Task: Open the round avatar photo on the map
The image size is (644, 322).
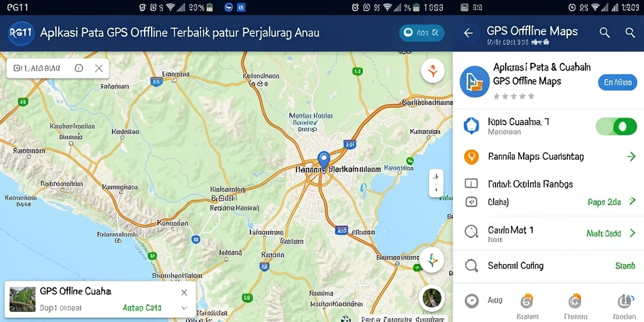Action: [x=431, y=297]
